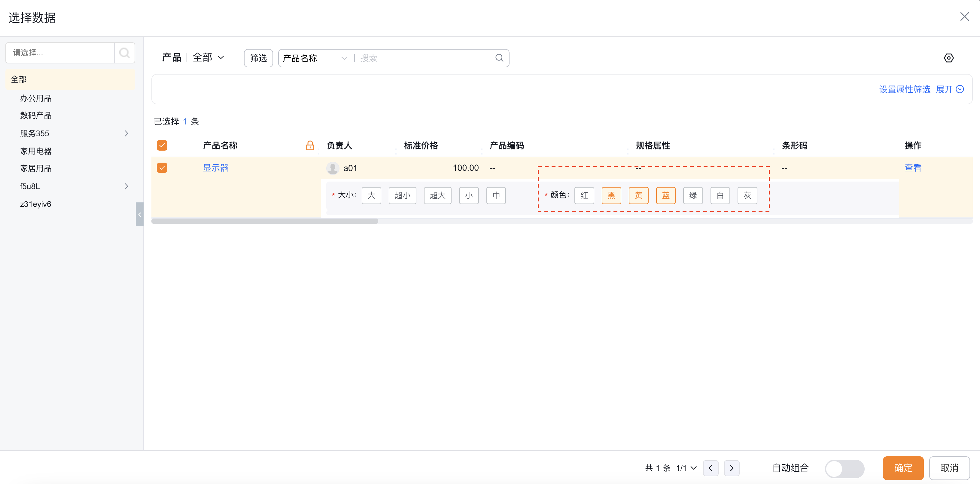Expand the 服务355 category
The width and height of the screenshot is (980, 484).
tap(126, 133)
